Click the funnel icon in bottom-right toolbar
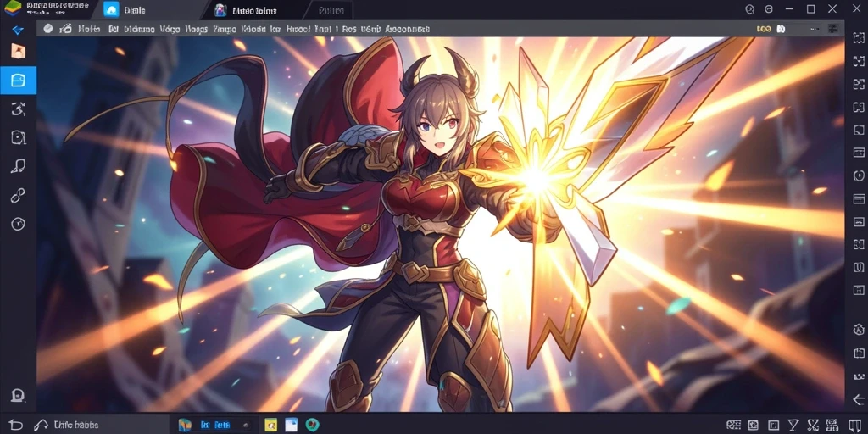868x434 pixels. pyautogui.click(x=792, y=425)
